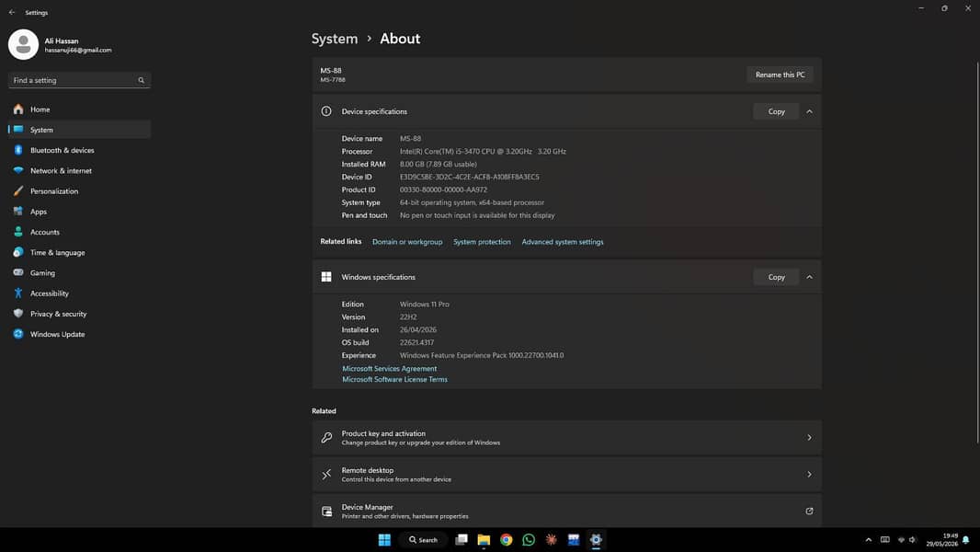The width and height of the screenshot is (980, 552).
Task: Open Domain or workgroup link
Action: pos(407,242)
